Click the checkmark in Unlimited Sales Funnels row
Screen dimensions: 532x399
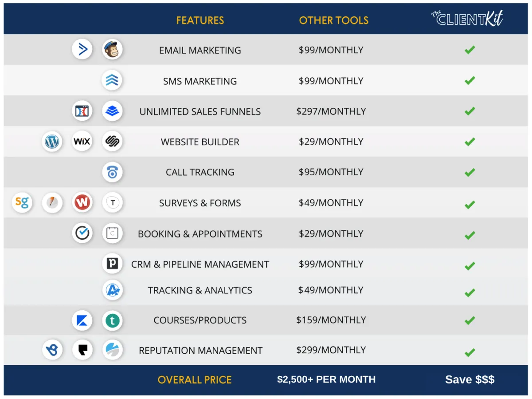(x=470, y=111)
